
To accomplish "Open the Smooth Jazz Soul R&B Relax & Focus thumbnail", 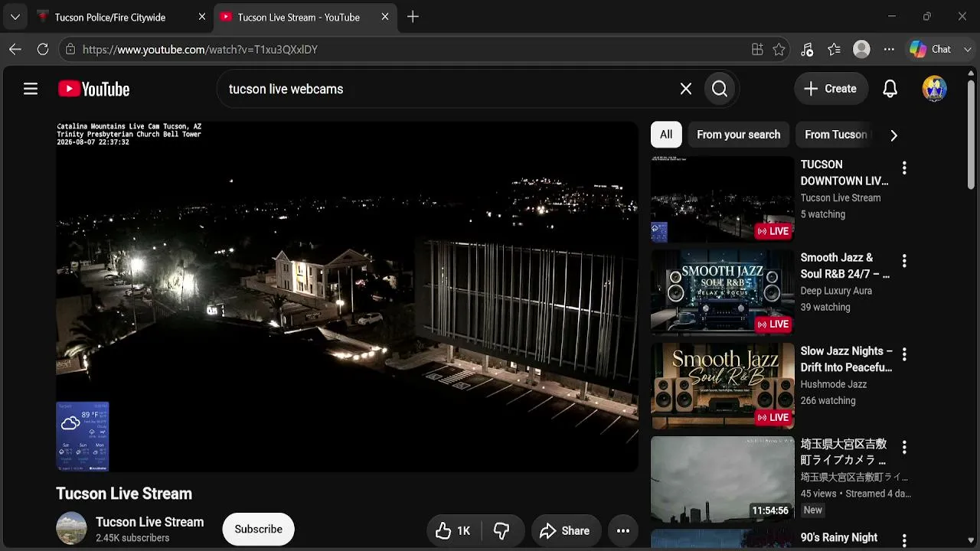I will [x=723, y=291].
